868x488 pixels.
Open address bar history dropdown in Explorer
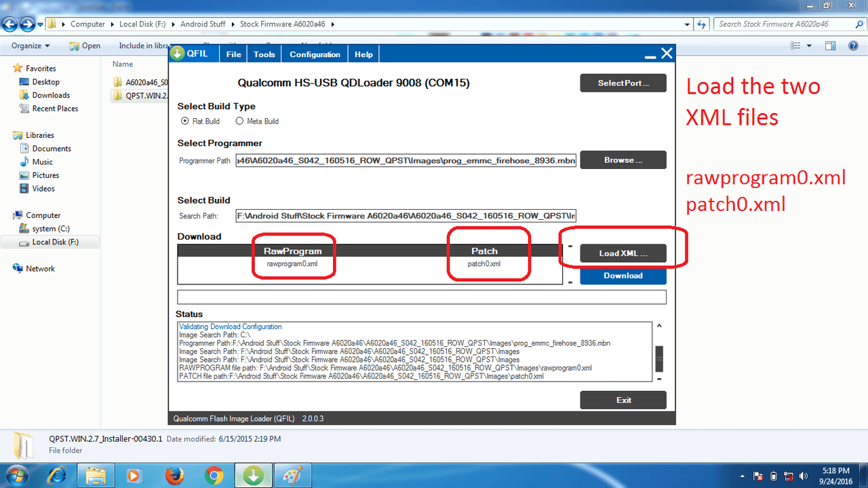(x=688, y=24)
